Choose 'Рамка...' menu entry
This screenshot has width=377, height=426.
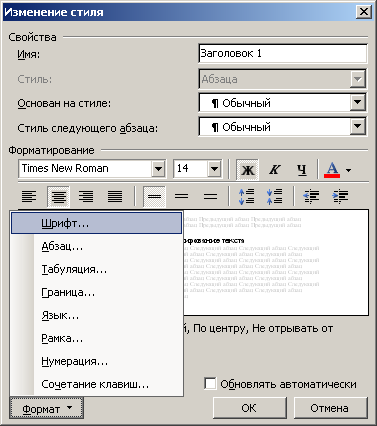(x=96, y=338)
